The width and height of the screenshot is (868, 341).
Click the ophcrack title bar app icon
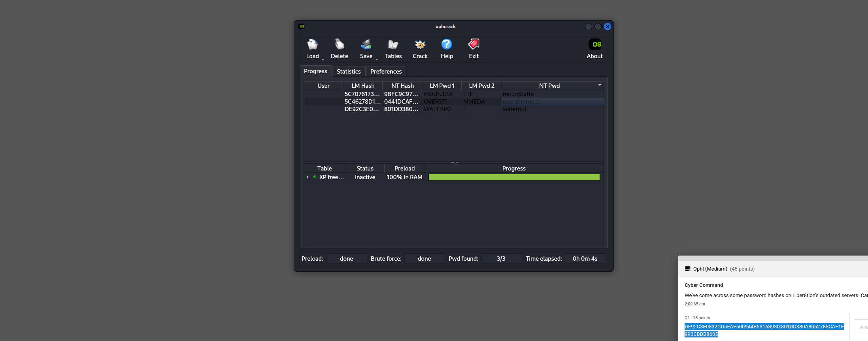click(x=302, y=27)
